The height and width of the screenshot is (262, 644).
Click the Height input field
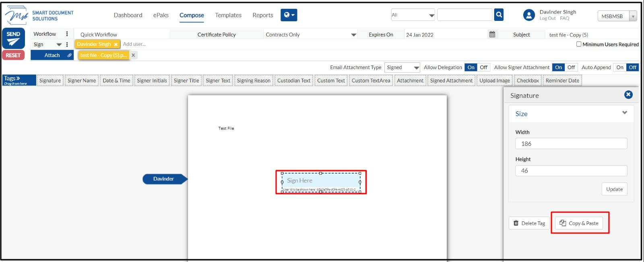[571, 170]
